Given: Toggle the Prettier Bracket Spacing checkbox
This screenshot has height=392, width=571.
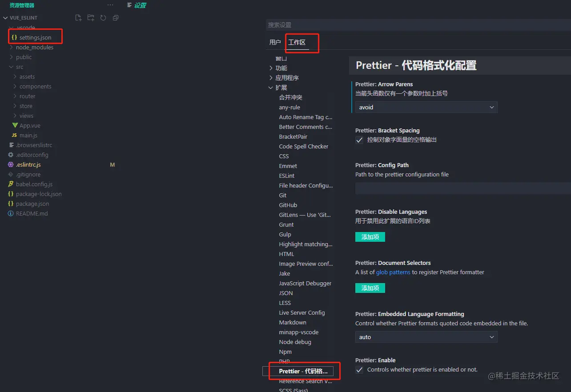Looking at the screenshot, I should (x=359, y=140).
